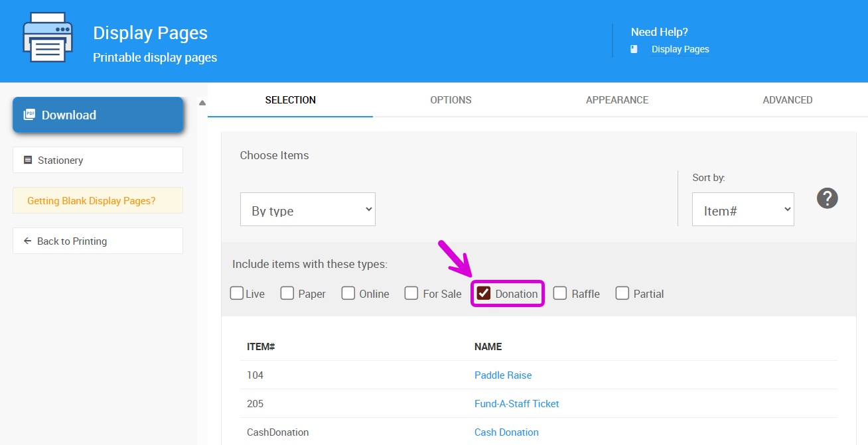Click the printer icon in header
The height and width of the screenshot is (445, 868).
47,38
